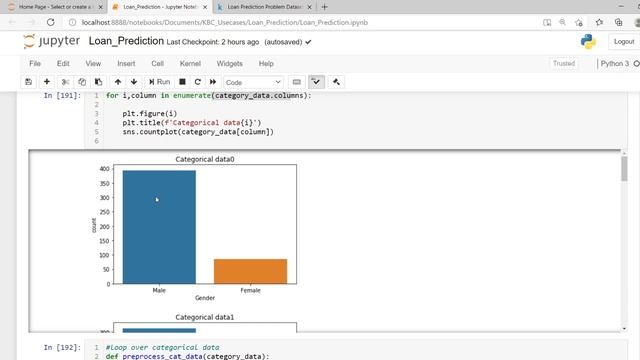Click the def preprocess_cat_data code line
The image size is (640, 360).
[187, 356]
